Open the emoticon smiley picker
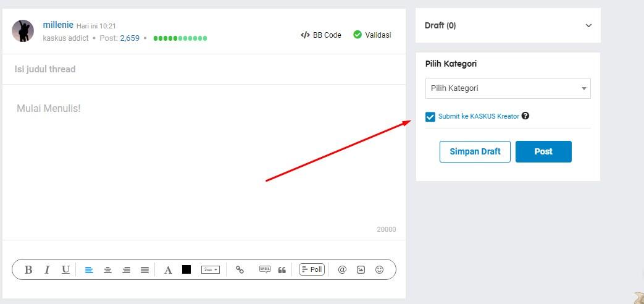Screen dimensions: 644x304 (x=380, y=269)
